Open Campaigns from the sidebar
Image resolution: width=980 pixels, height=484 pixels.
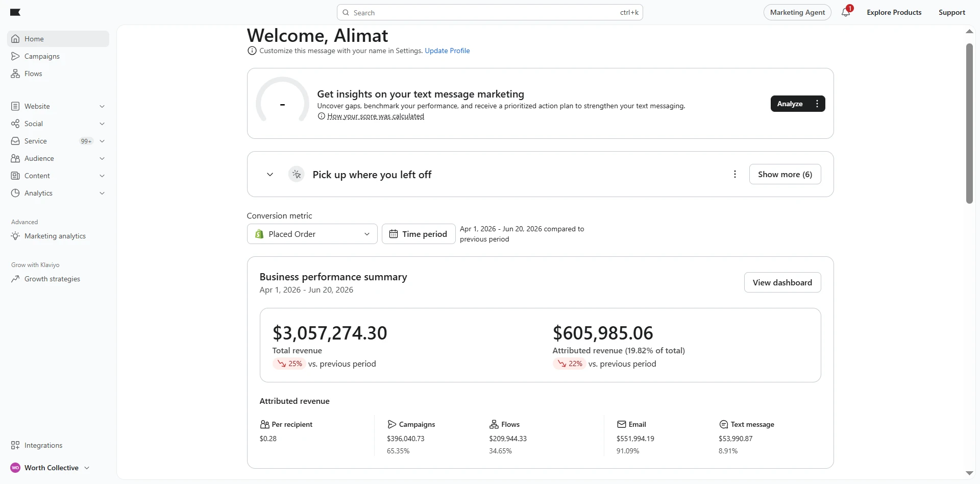point(58,56)
